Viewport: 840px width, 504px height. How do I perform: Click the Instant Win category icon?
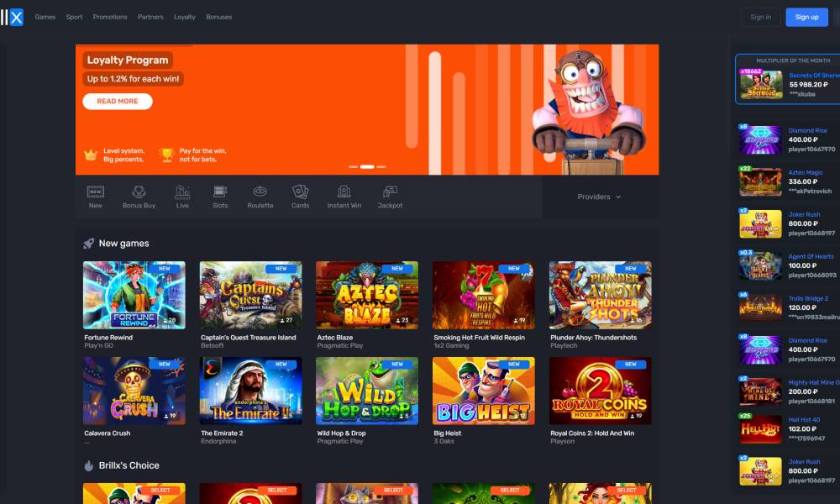coord(344,192)
